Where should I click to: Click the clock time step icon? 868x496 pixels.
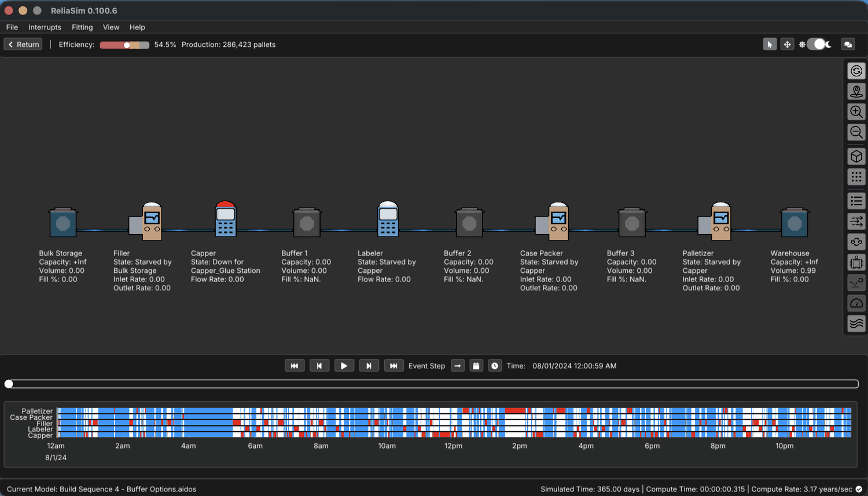pyautogui.click(x=495, y=366)
